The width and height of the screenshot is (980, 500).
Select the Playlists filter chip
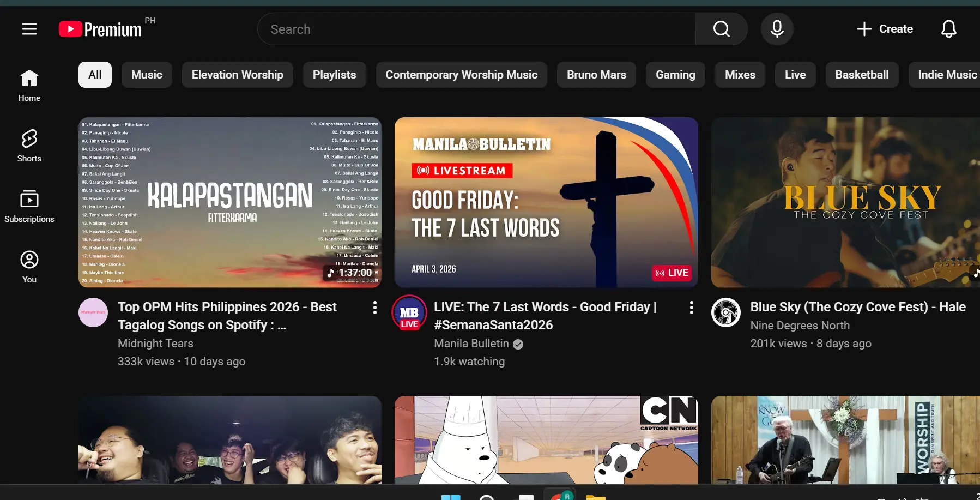click(x=334, y=75)
